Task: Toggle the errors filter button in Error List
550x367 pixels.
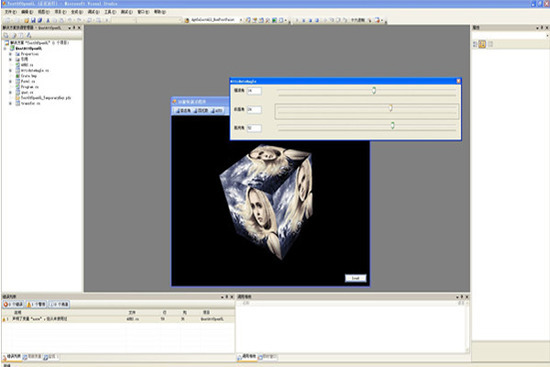Action: [13, 304]
